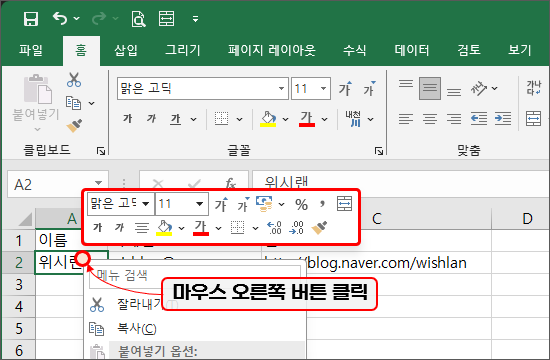550x360 pixels.
Task: Increase indent in the ribbon 맞춤 group
Action: (503, 119)
